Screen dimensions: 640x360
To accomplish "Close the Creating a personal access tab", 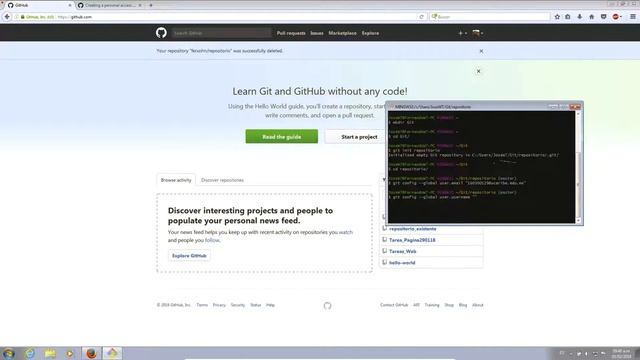I will tap(140, 5).
